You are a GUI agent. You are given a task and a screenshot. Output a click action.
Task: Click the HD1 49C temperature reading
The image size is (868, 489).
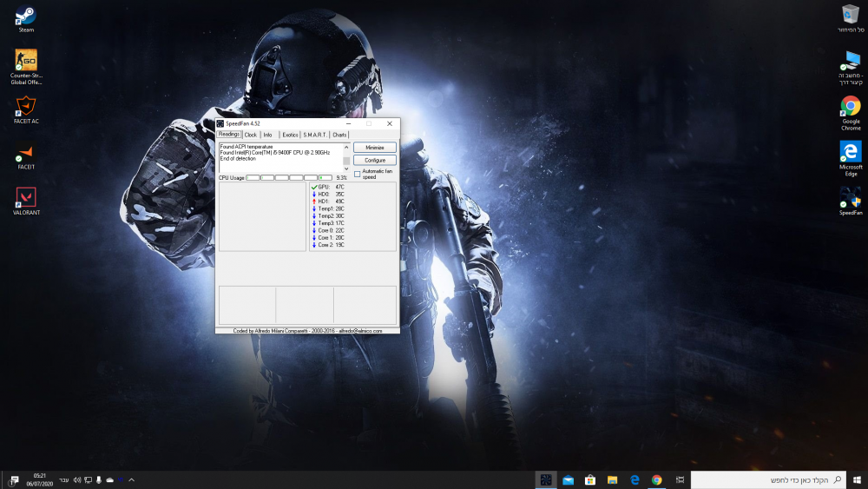[331, 202]
